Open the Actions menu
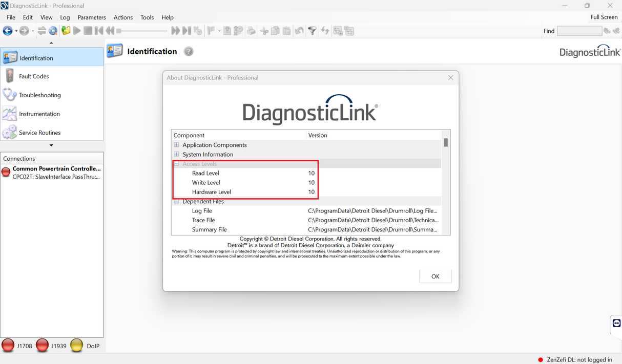Image resolution: width=622 pixels, height=364 pixels. pos(123,17)
